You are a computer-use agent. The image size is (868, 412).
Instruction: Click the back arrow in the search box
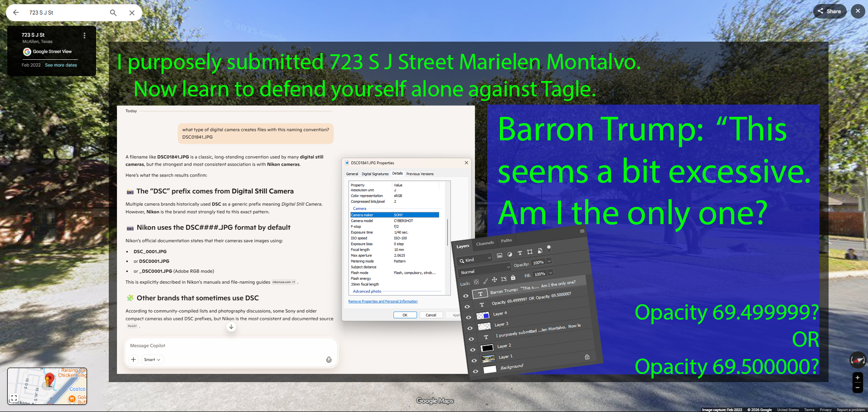16,13
